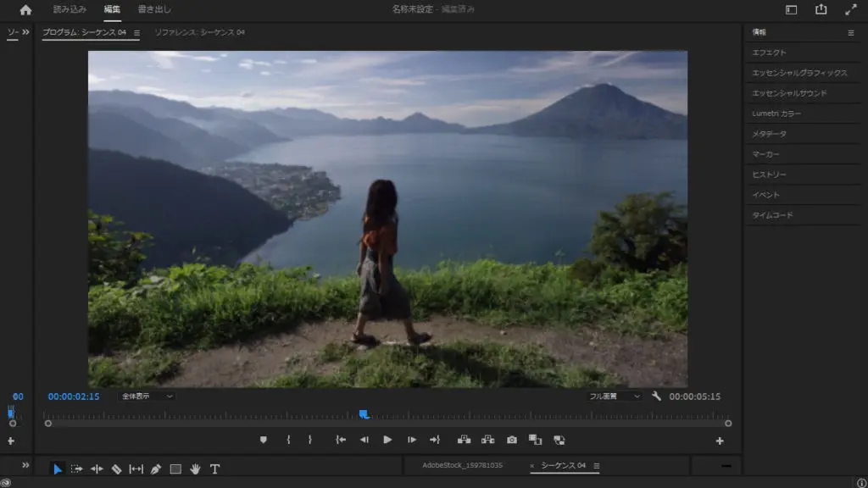868x488 pixels.
Task: Open the 全体表示 zoom level dropdown
Action: point(147,396)
